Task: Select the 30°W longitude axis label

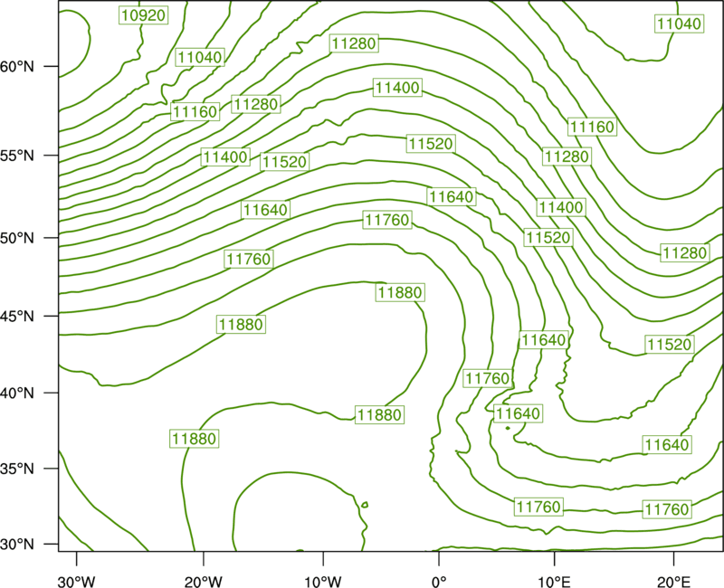Action: [x=77, y=581]
